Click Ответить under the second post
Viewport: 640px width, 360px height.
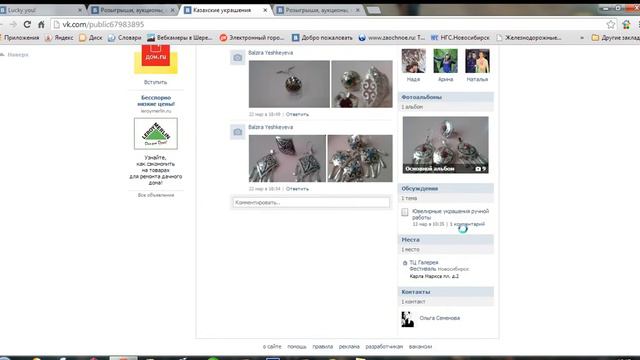tap(297, 189)
